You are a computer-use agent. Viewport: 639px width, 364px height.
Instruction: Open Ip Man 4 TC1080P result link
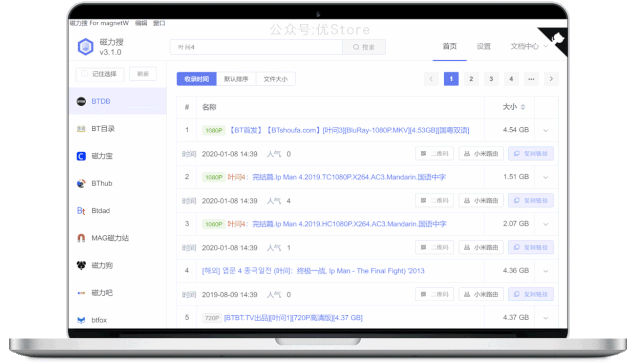coord(336,177)
